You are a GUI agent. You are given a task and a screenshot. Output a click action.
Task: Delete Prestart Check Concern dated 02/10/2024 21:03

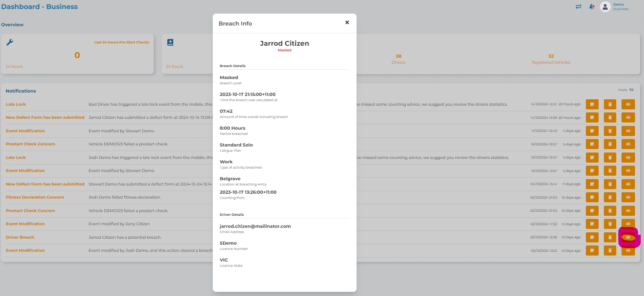tap(610, 211)
